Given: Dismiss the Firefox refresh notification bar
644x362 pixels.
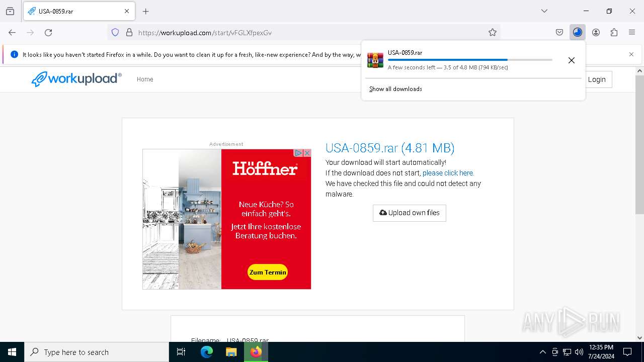Looking at the screenshot, I should coord(631,54).
